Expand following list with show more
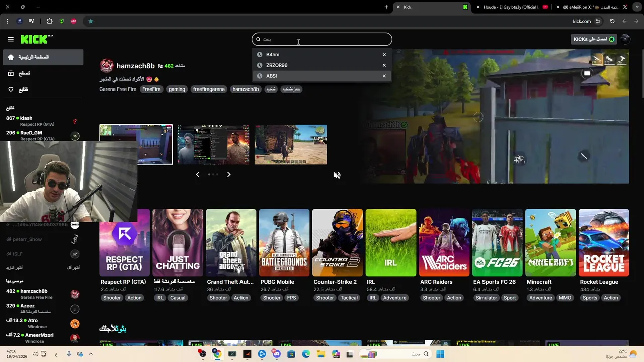 (15, 268)
